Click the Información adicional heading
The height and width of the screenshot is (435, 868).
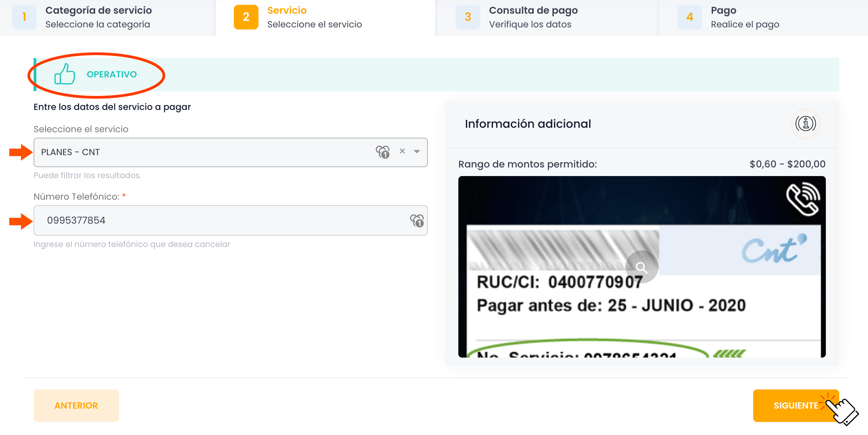[x=528, y=124]
